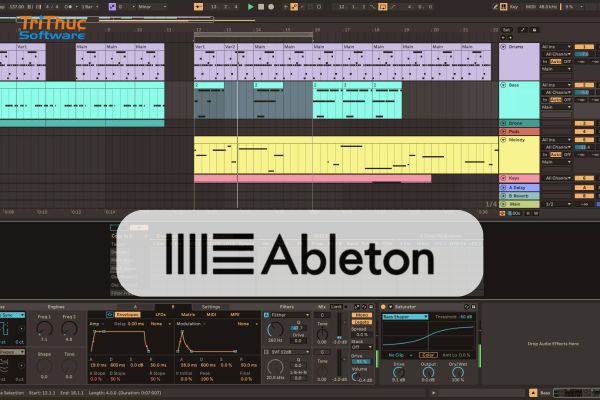This screenshot has width=600, height=400.
Task: Open Melody track All Ins input dropdown
Action: pyautogui.click(x=556, y=140)
